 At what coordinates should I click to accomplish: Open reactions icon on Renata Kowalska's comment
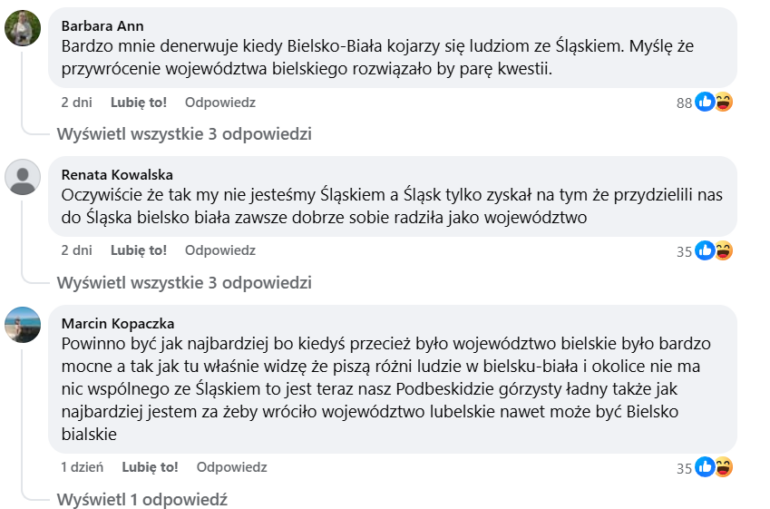[x=713, y=251]
